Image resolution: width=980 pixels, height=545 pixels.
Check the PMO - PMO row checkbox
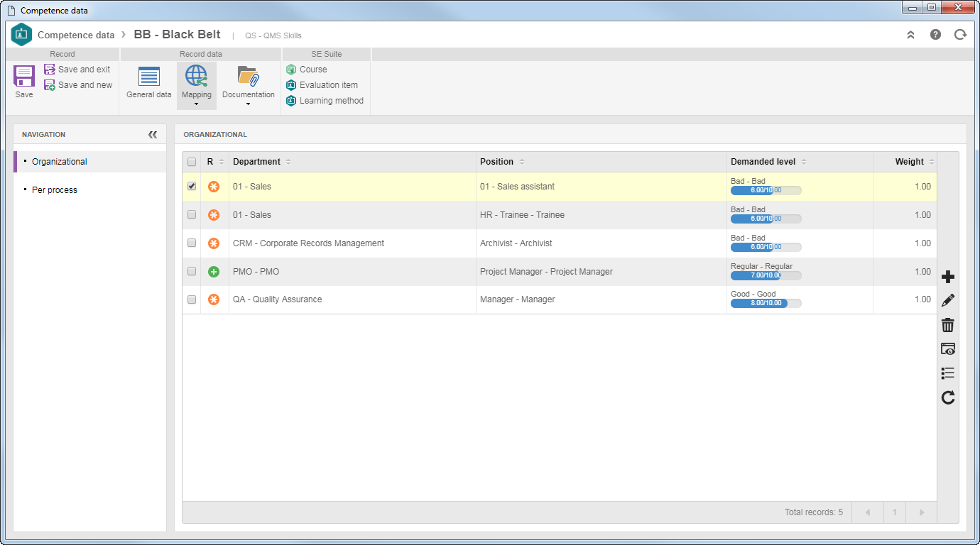point(192,271)
